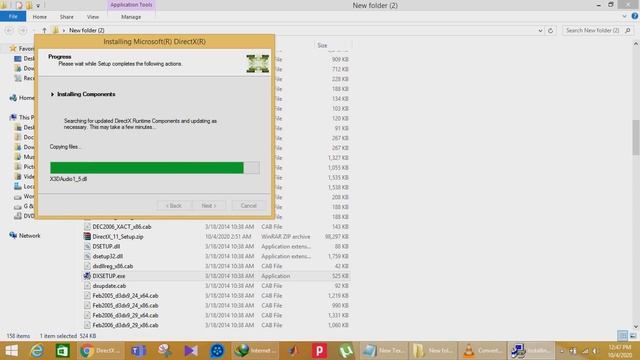This screenshot has width=640, height=360.
Task: Click the DXSETUP.exe file icon
Action: pyautogui.click(x=87, y=276)
